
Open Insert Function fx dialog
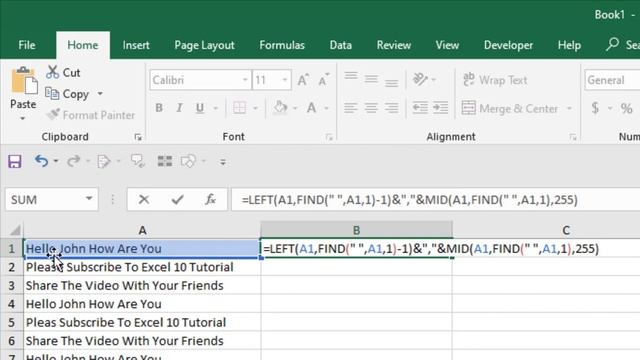[211, 200]
